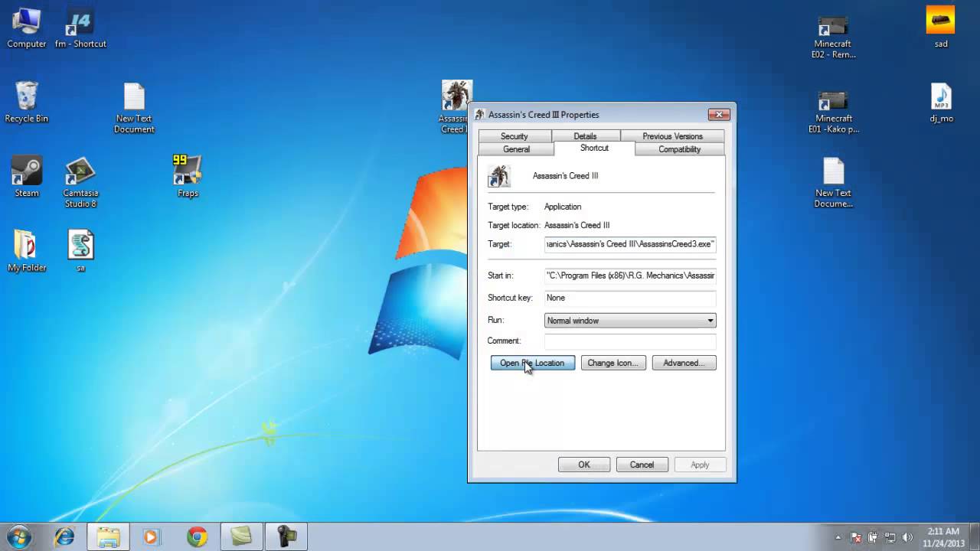
Task: Click the Target path field
Action: [630, 244]
